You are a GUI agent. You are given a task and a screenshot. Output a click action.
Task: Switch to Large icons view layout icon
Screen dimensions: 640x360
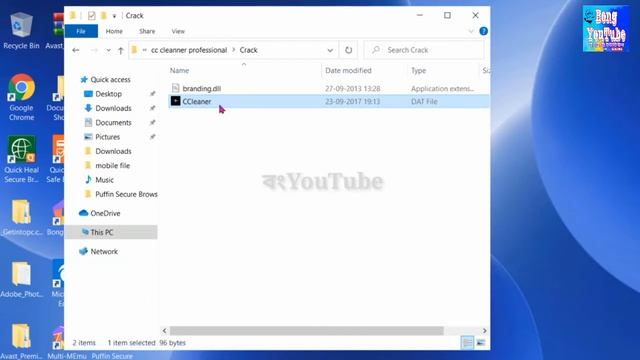point(481,342)
